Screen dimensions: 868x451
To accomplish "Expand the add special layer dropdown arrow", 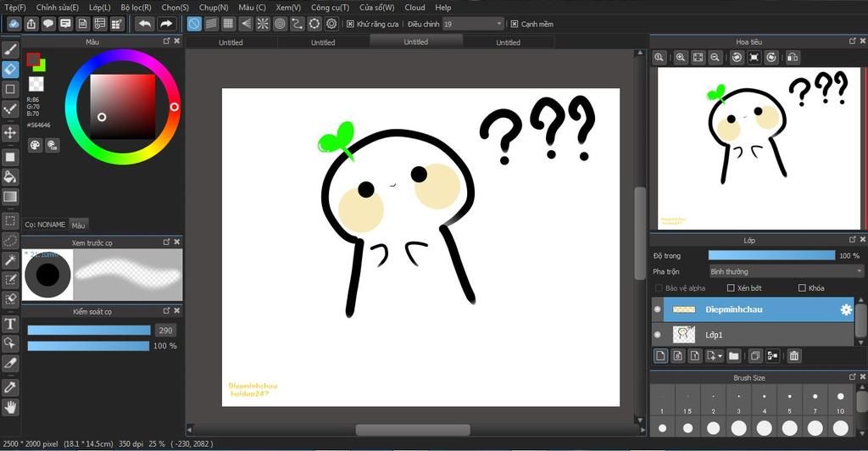I will coord(720,356).
